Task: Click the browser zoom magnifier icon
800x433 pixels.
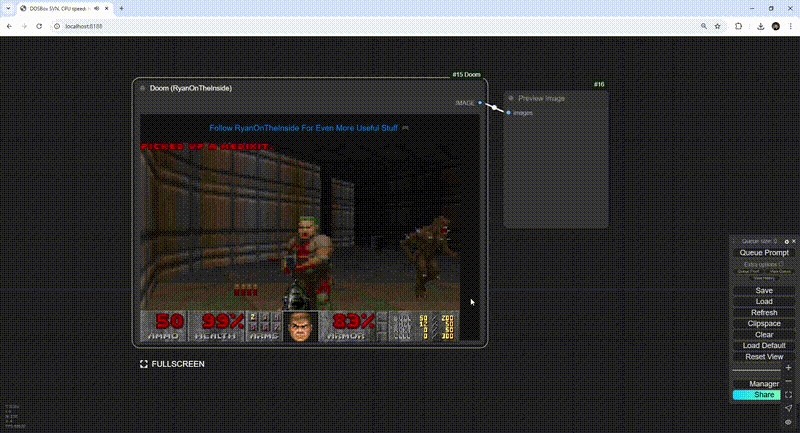Action: 704,26
